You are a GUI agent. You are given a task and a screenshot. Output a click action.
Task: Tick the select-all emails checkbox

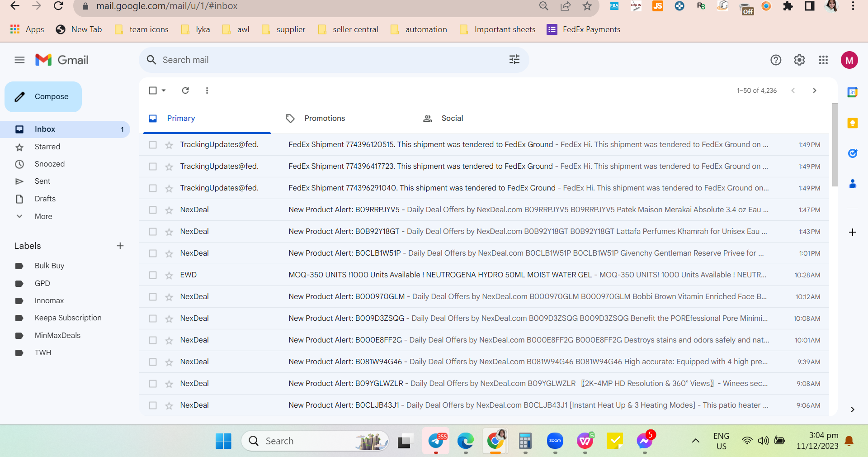tap(153, 90)
